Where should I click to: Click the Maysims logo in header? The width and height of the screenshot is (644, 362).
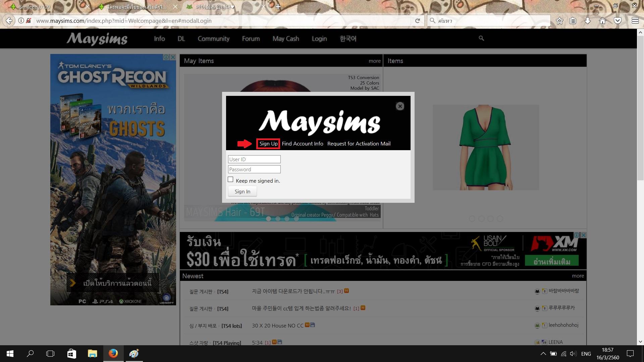pyautogui.click(x=97, y=39)
